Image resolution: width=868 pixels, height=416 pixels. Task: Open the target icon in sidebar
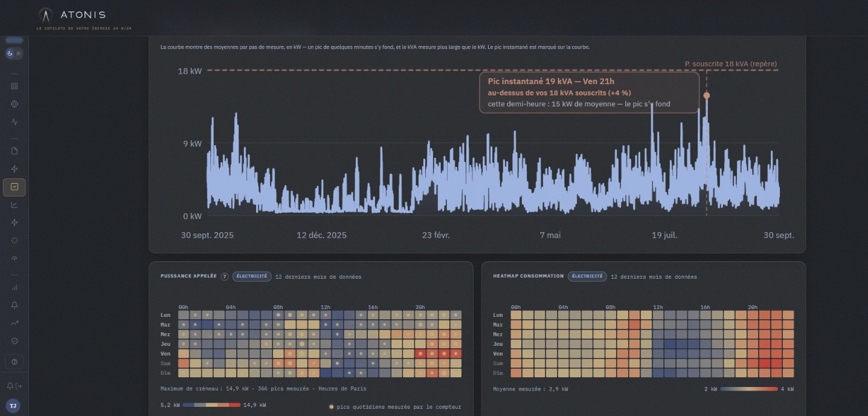point(14,104)
